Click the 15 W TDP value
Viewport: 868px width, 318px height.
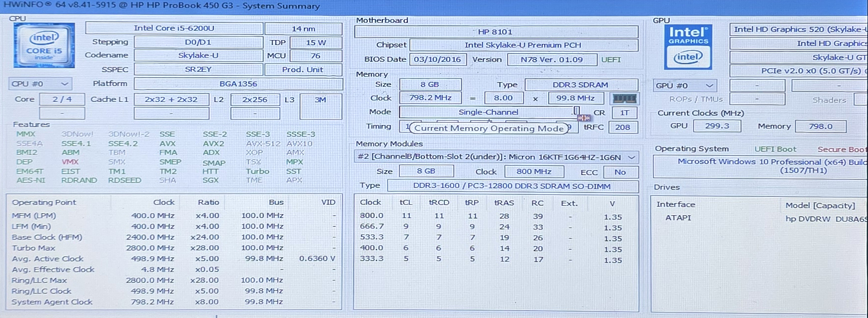click(316, 43)
